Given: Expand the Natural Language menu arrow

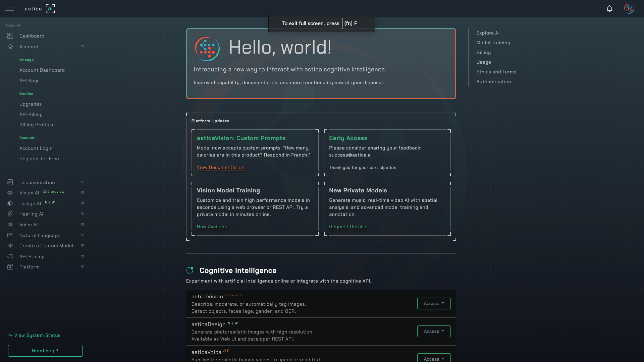Looking at the screenshot, I should pyautogui.click(x=83, y=235).
